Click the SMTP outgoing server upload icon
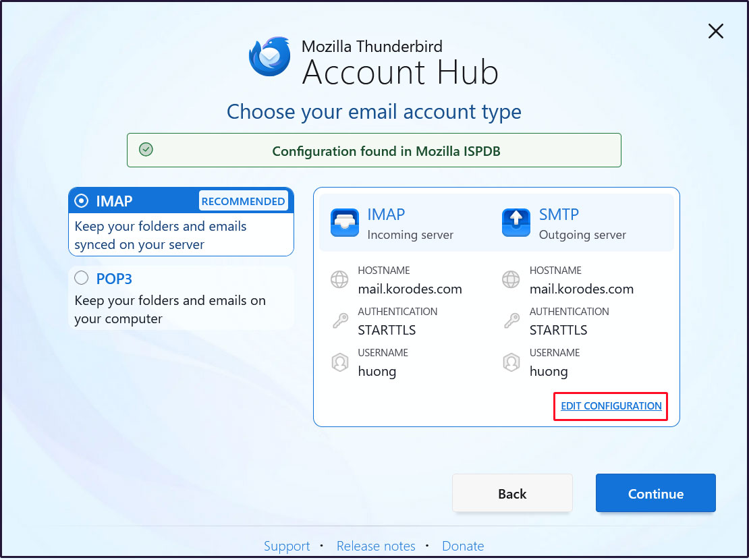This screenshot has width=749, height=560. coord(516,223)
